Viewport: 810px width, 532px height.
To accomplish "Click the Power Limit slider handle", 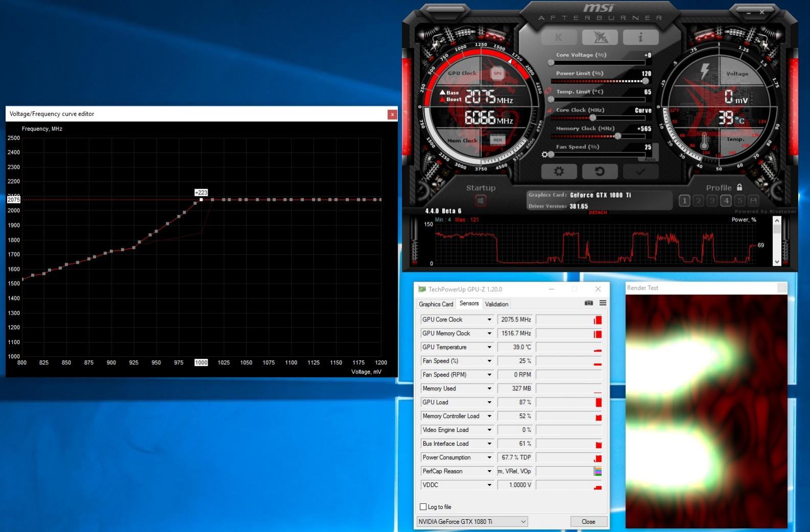I will click(645, 81).
